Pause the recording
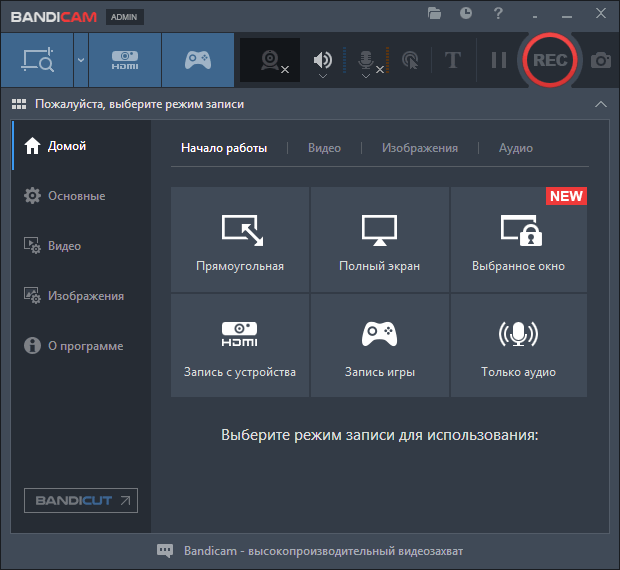Screen dimensions: 620x570 (498, 60)
